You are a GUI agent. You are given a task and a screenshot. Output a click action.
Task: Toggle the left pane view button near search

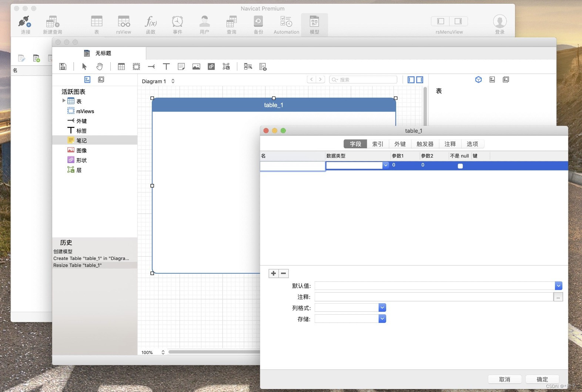click(x=411, y=80)
